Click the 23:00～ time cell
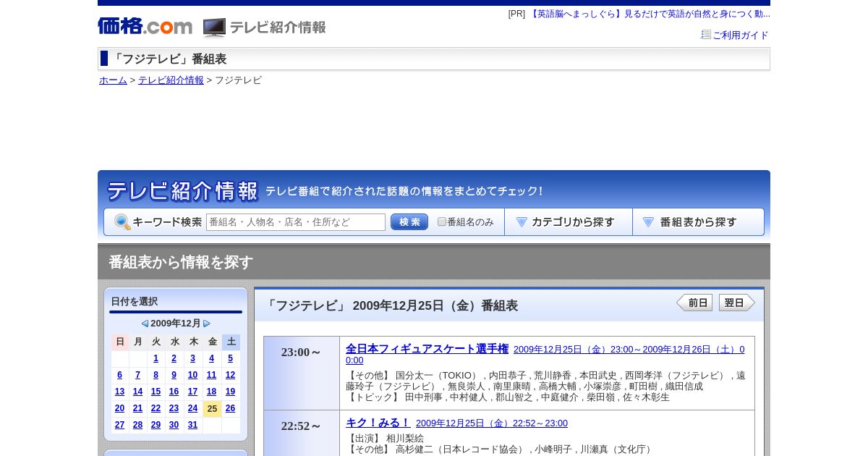 tap(302, 373)
